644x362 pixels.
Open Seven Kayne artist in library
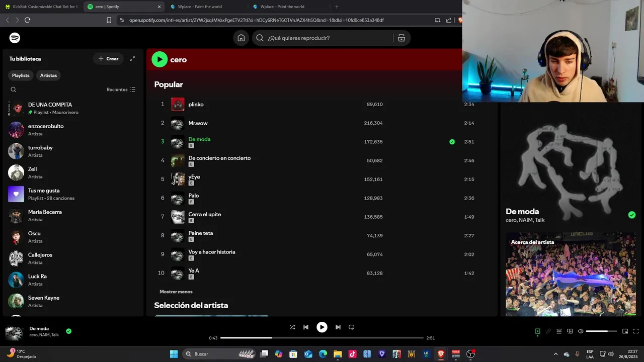(x=73, y=301)
